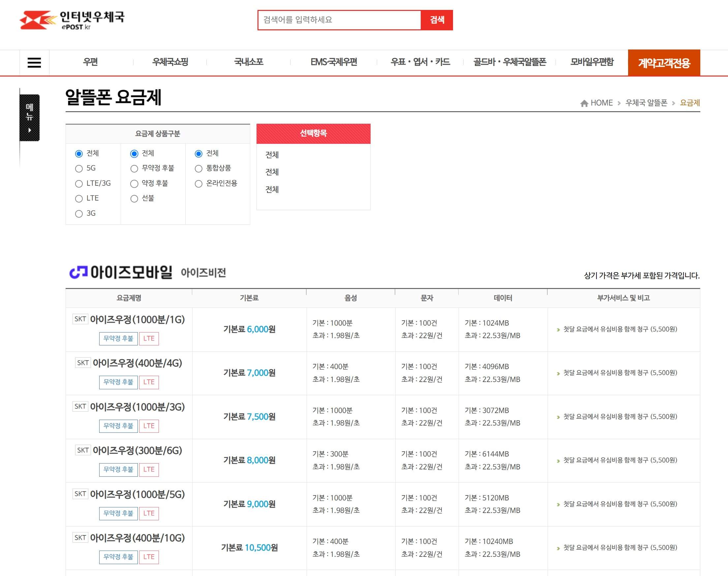The height and width of the screenshot is (576, 728).
Task: Click the red 검색 button
Action: point(437,20)
